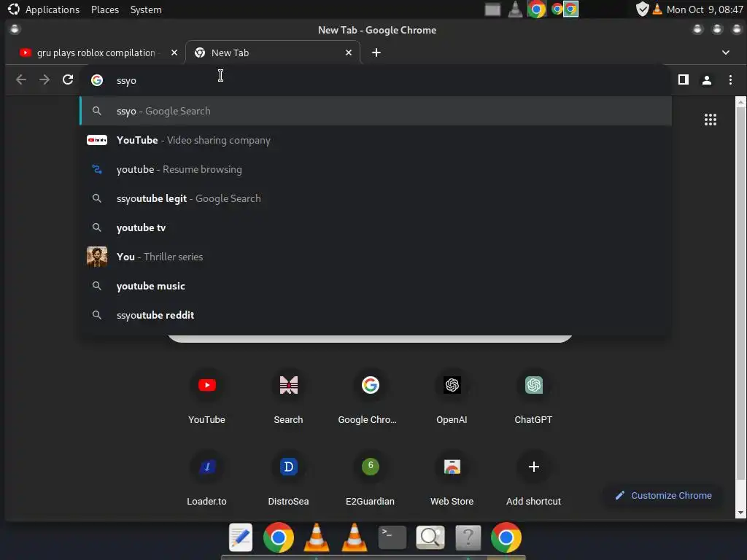Click the VLC cone tray icon beside clock
The height and width of the screenshot is (560, 747).
pyautogui.click(x=657, y=9)
